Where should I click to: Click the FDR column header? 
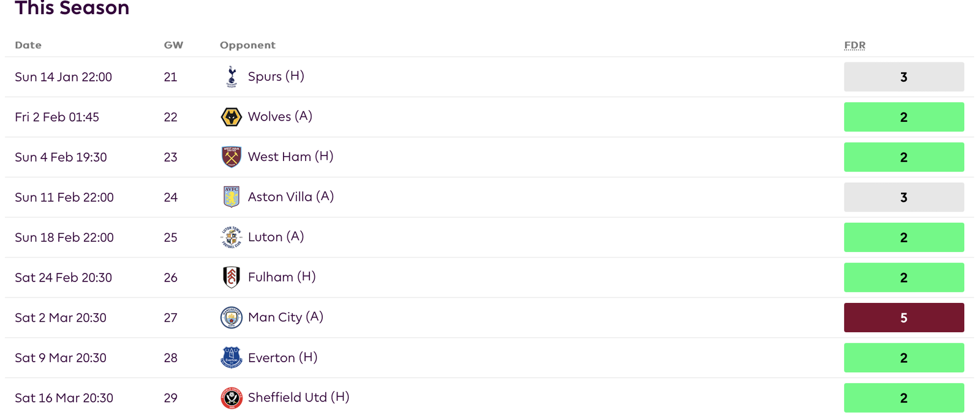tap(854, 45)
